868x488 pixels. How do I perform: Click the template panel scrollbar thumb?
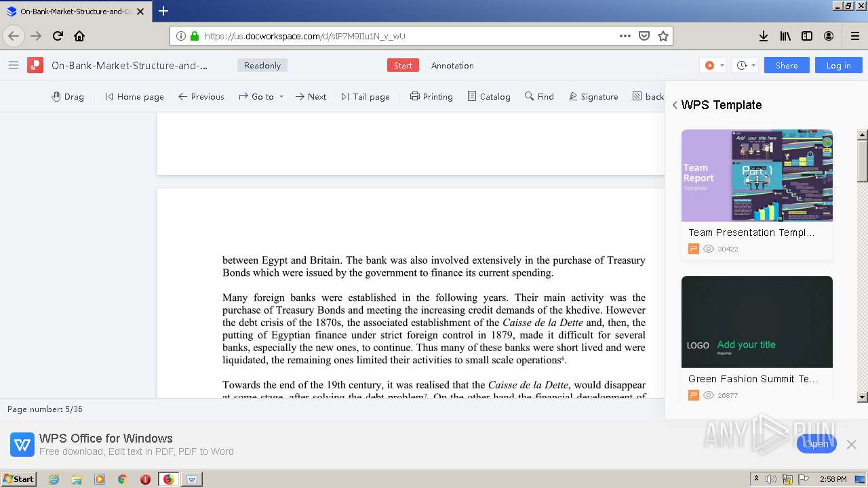tap(863, 161)
